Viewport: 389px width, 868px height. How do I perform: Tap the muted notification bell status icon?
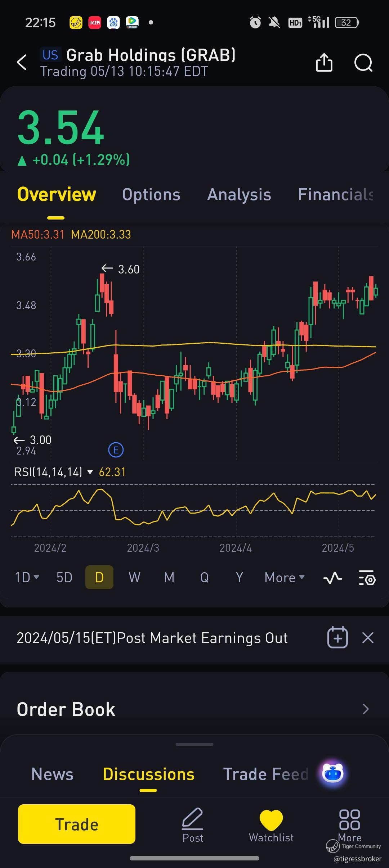(274, 23)
